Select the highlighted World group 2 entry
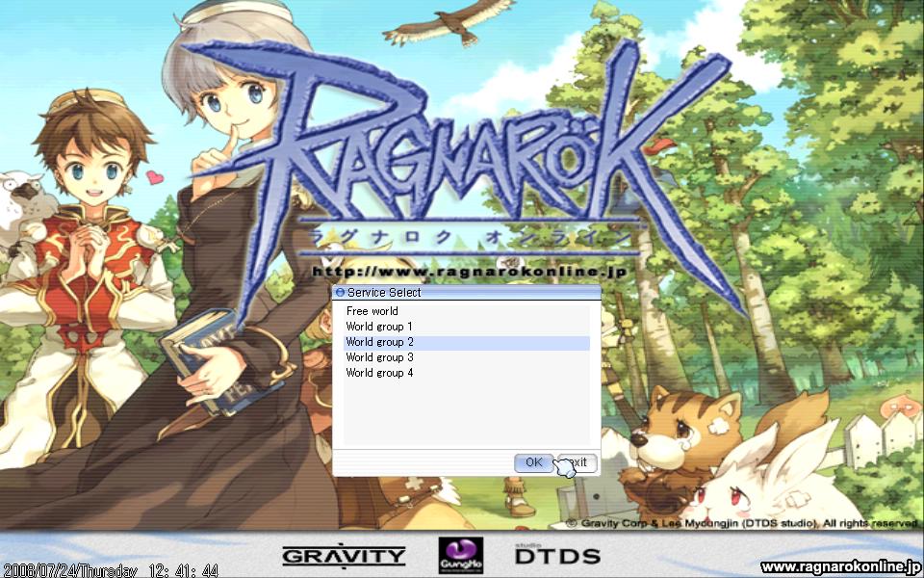 coord(467,342)
